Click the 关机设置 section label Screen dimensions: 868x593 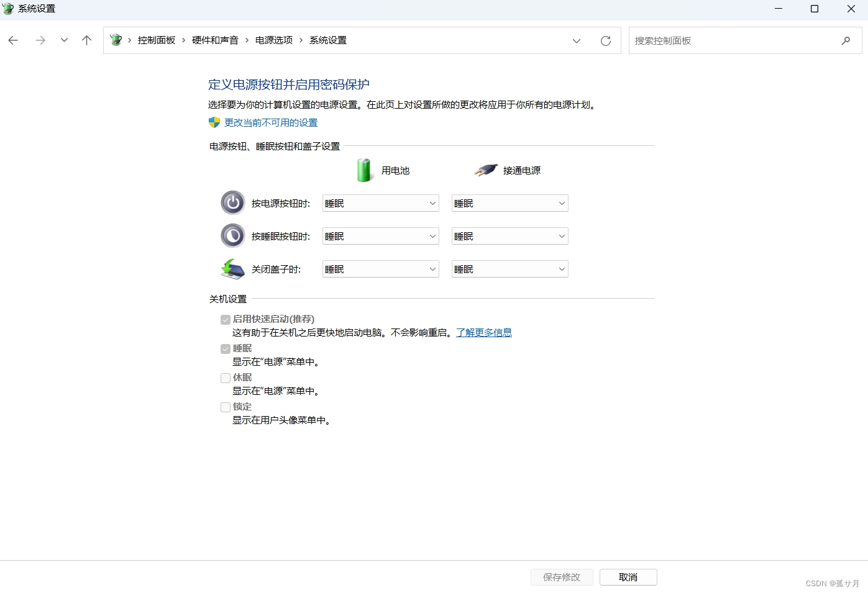tap(228, 299)
